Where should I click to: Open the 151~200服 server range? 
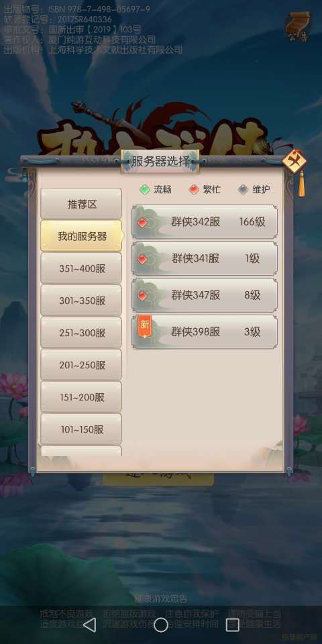[x=81, y=398]
